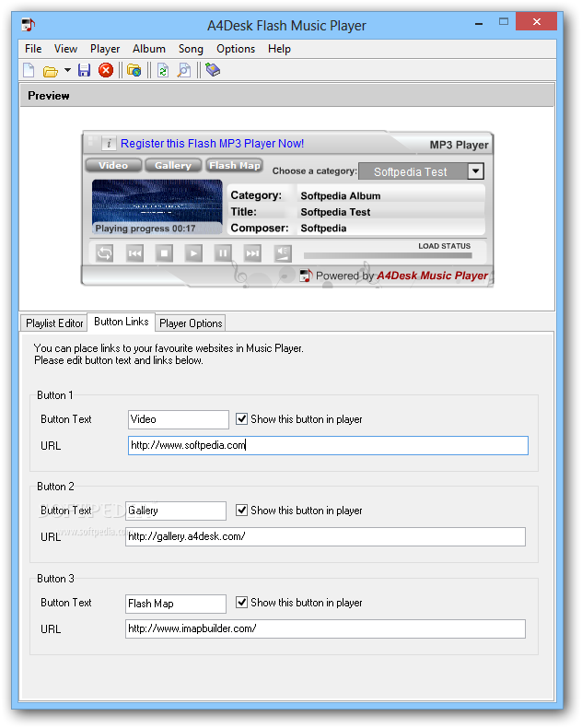Screen dimensions: 582x728
Task: Click the A4Desk Music Player link
Action: click(x=432, y=276)
